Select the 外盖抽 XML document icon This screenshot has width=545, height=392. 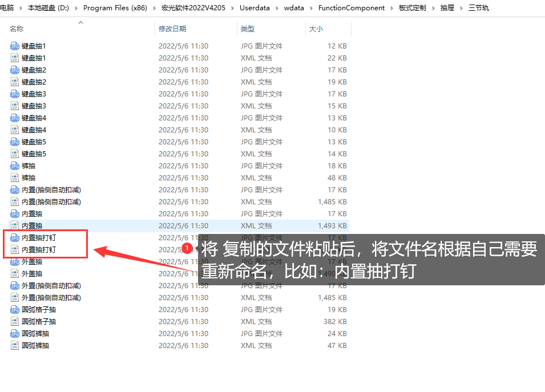[15, 274]
